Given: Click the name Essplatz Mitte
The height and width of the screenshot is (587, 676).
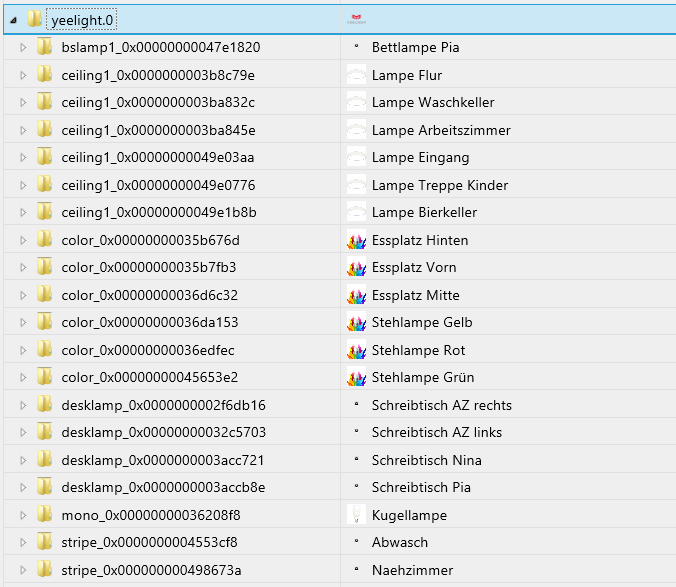Looking at the screenshot, I should pos(416,296).
